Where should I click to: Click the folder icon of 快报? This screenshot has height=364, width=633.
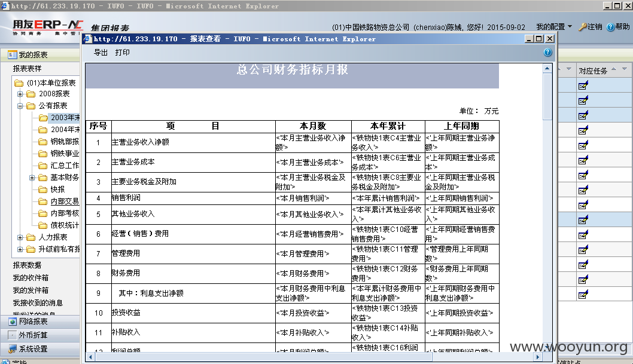click(43, 189)
